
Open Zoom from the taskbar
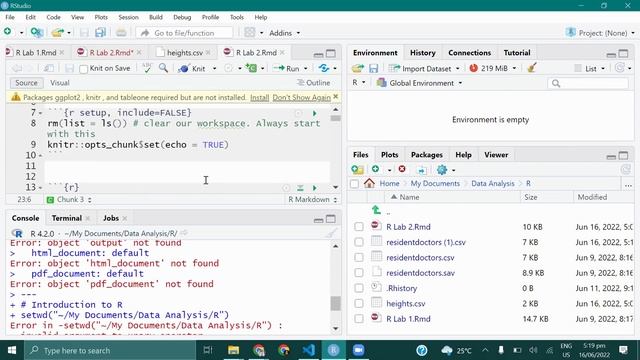pos(358,350)
